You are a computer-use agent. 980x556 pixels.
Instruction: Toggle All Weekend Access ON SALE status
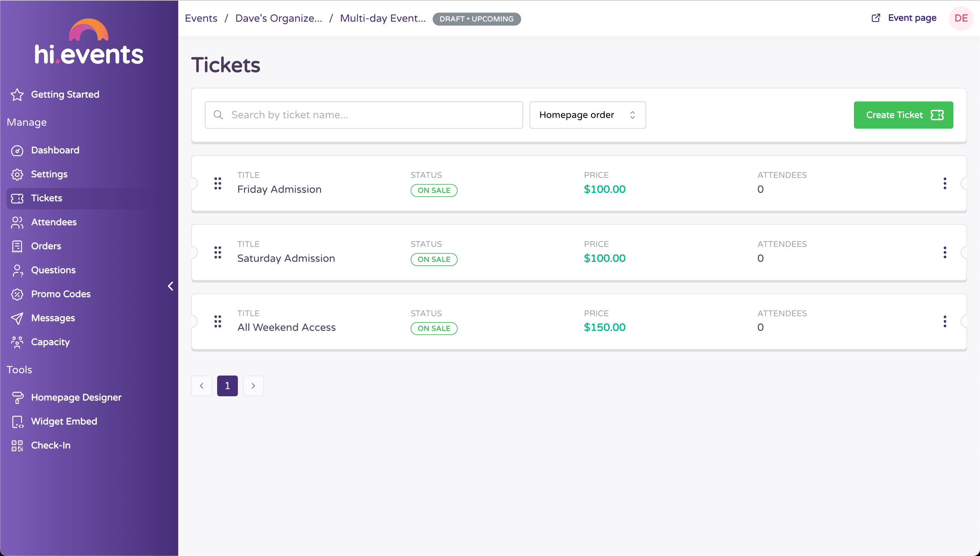pos(434,329)
